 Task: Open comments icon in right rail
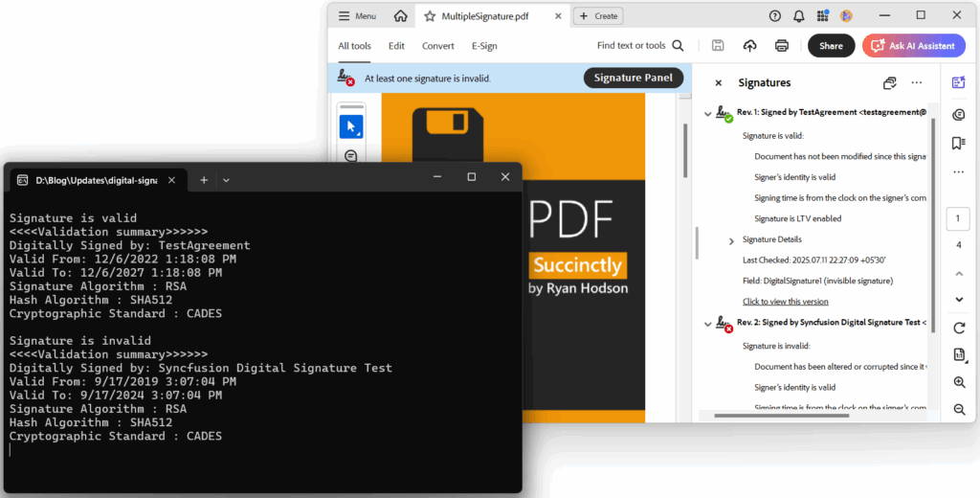pyautogui.click(x=958, y=115)
